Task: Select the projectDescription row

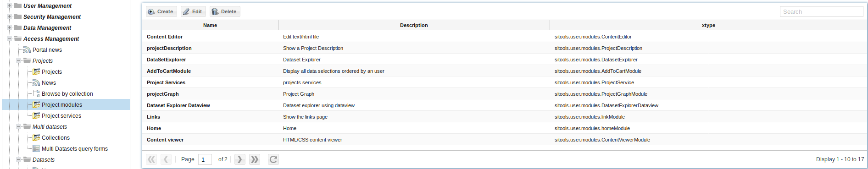Action: (x=505, y=48)
